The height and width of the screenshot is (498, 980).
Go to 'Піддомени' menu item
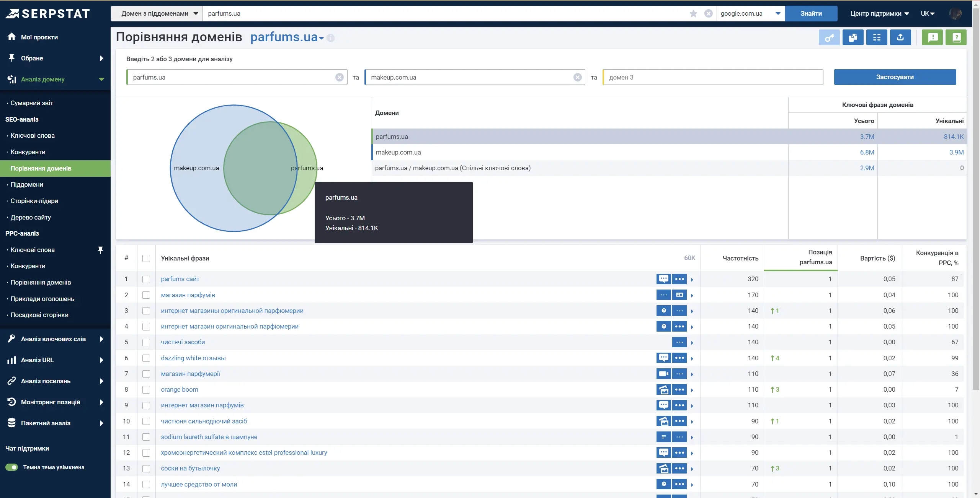point(27,184)
